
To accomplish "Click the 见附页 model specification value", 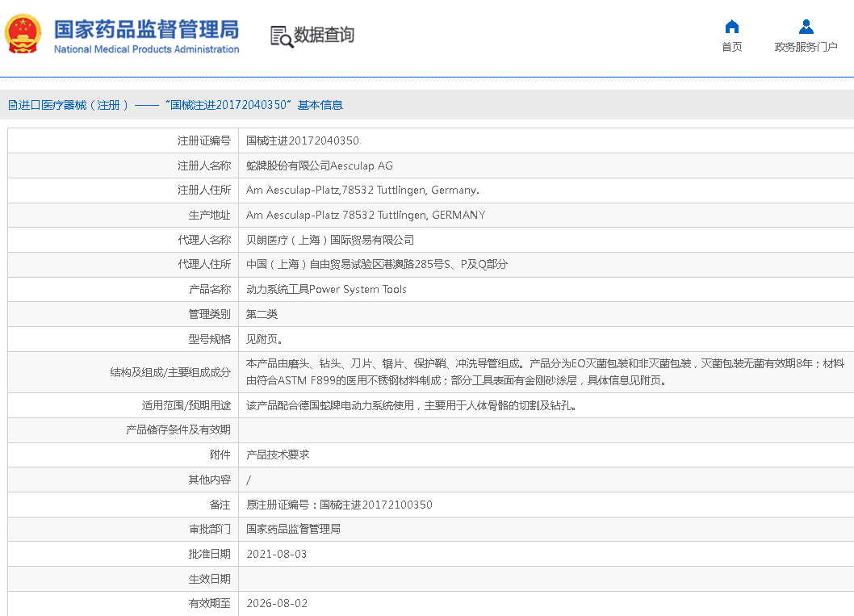I will [x=264, y=339].
